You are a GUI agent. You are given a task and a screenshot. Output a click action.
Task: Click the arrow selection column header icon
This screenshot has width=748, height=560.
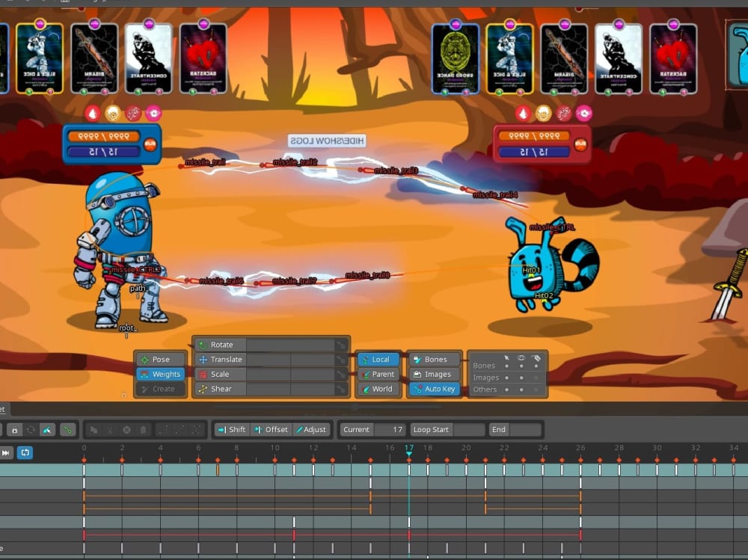click(x=506, y=357)
